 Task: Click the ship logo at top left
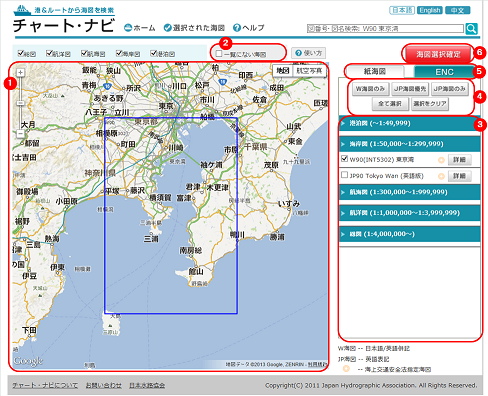[22, 10]
